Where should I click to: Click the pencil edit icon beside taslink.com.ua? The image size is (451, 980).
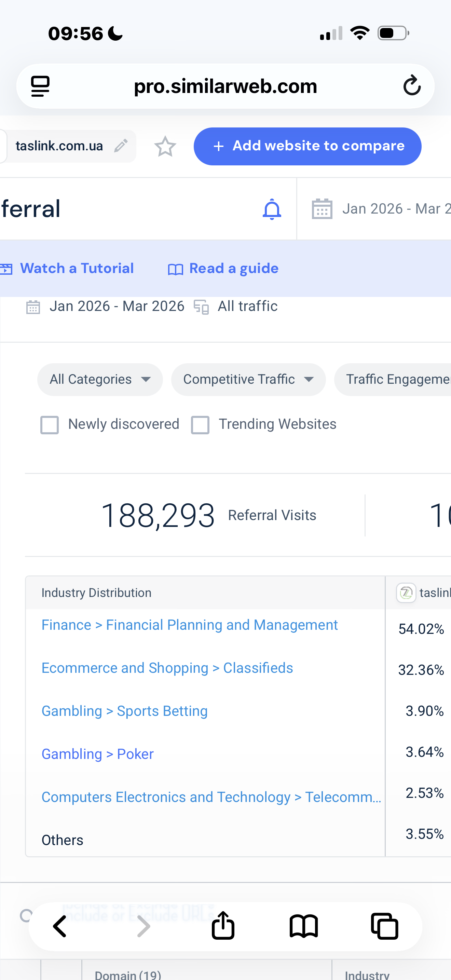coord(121,146)
